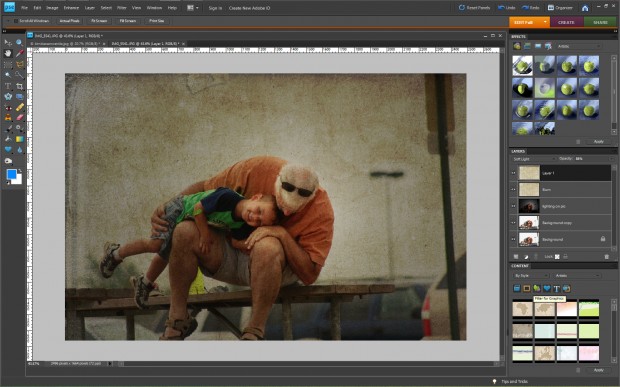
Task: Select the Rectangular Marquee tool
Action: pyautogui.click(x=8, y=64)
